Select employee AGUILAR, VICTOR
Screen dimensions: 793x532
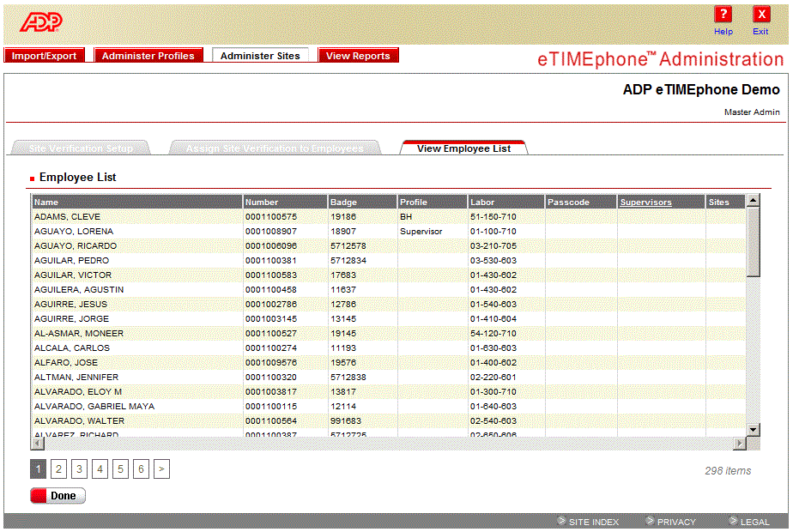73,275
